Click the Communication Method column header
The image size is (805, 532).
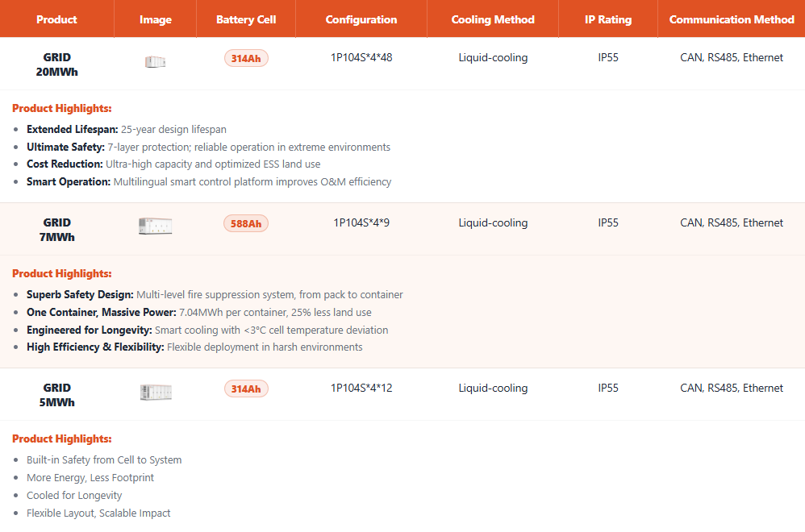point(732,19)
